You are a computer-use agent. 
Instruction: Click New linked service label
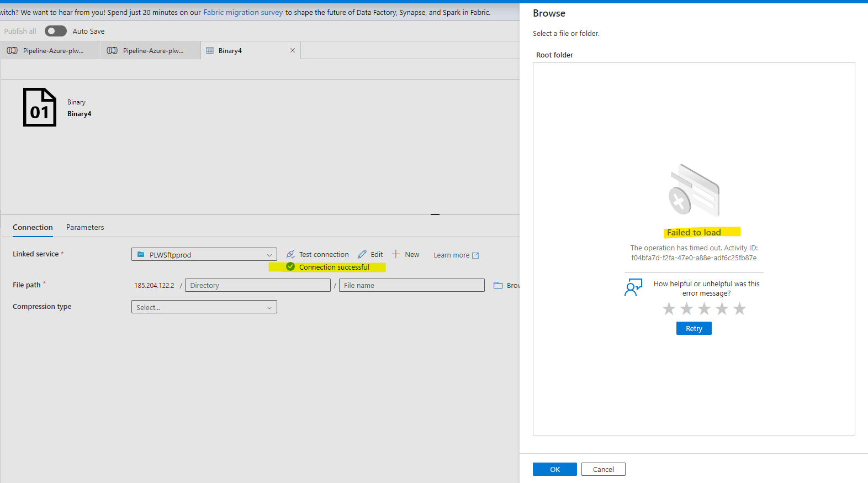(412, 255)
